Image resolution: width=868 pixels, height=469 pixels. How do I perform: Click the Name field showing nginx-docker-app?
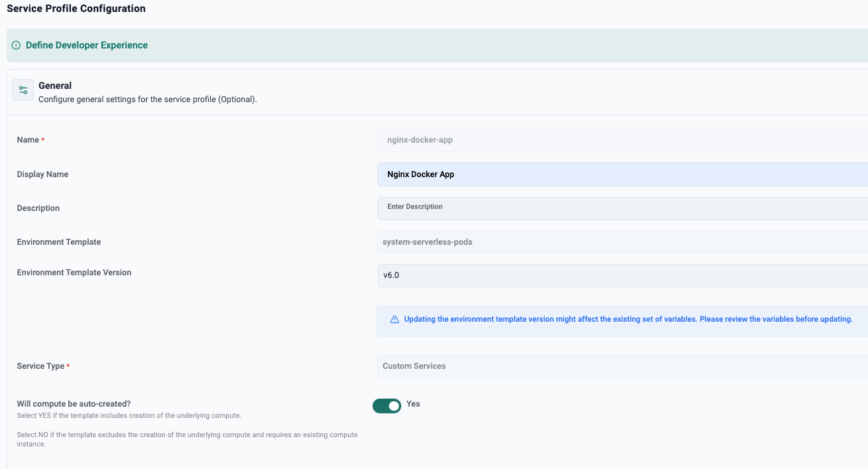coord(622,140)
